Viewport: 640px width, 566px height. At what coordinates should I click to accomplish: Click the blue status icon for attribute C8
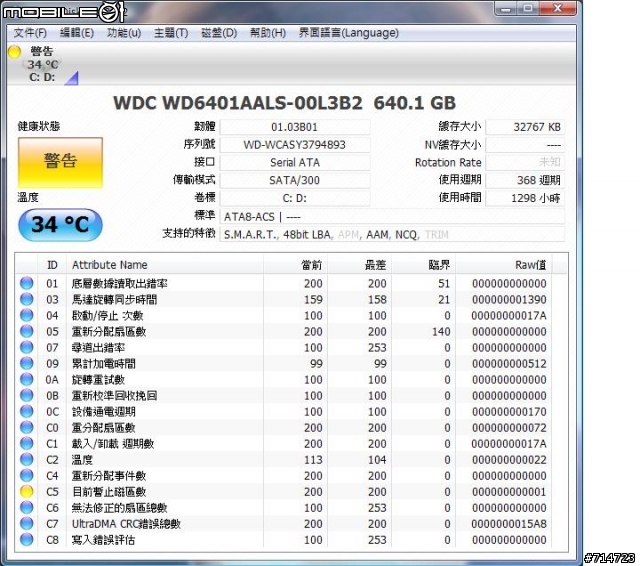point(27,539)
